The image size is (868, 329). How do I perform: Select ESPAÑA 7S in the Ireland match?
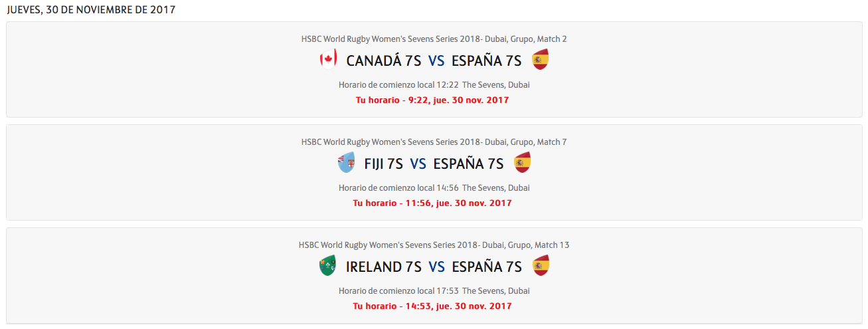click(486, 267)
